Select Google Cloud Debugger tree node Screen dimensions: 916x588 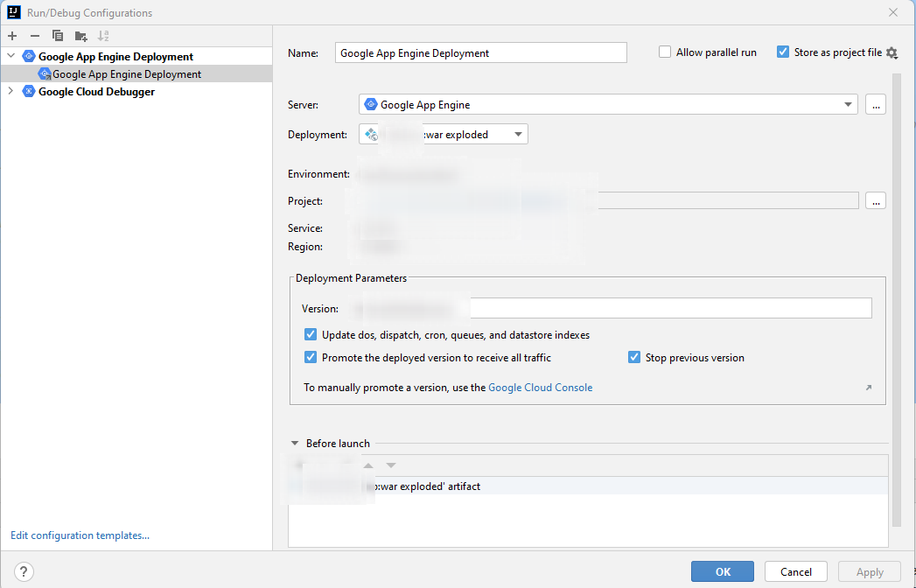96,91
